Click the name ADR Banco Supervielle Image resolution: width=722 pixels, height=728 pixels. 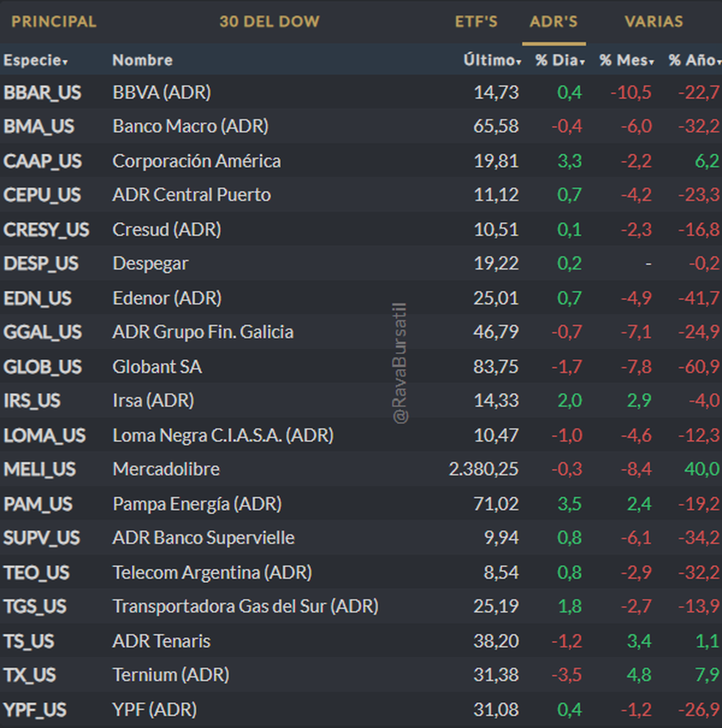[x=204, y=538]
